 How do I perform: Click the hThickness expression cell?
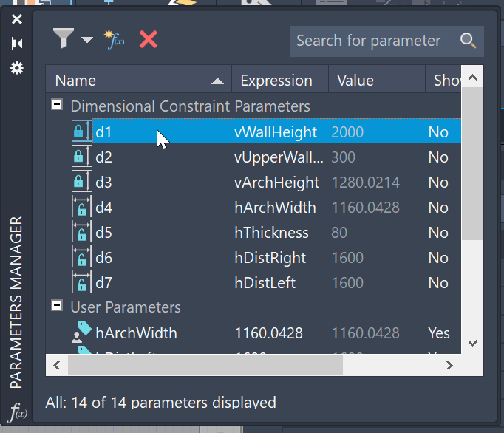point(272,233)
